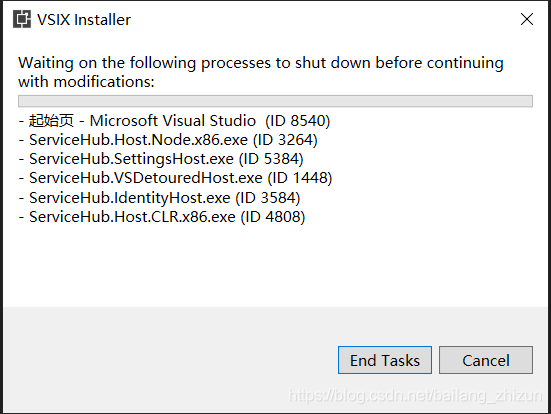
Task: Click the VSIX Installer title bar icon
Action: click(22, 19)
